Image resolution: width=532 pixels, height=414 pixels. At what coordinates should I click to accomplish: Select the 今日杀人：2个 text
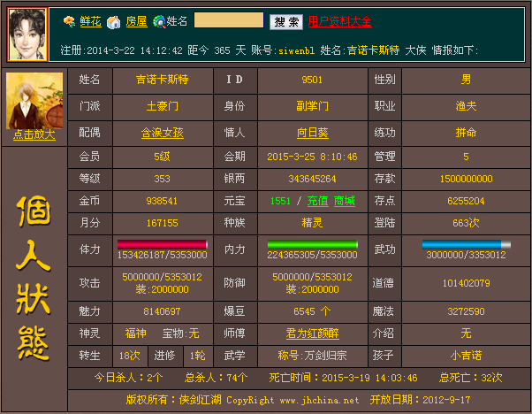(129, 378)
